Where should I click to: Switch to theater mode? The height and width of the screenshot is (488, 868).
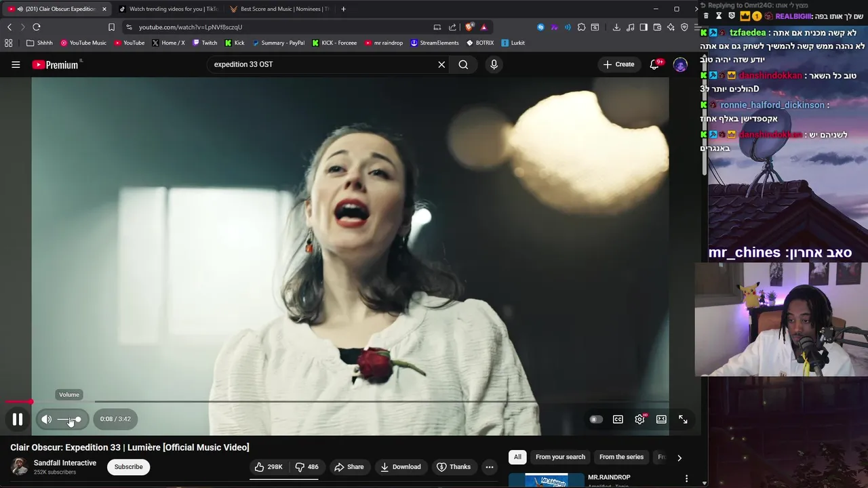coord(661,420)
